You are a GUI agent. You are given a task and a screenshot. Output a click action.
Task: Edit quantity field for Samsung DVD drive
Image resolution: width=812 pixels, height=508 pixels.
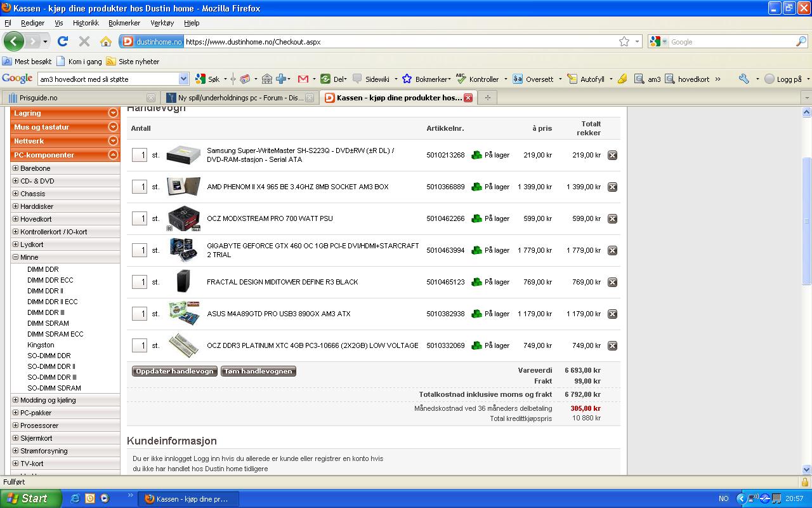(140, 155)
